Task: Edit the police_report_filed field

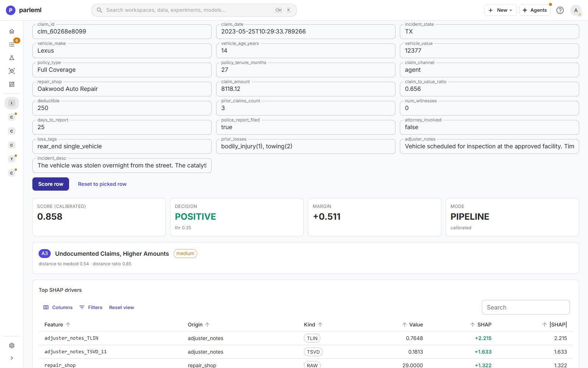Action: [306, 127]
